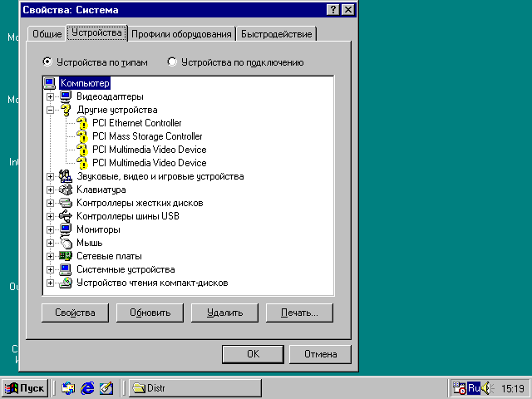Image resolution: width=532 pixels, height=399 pixels.
Task: Open the Быстродействие tab
Action: coord(277,34)
